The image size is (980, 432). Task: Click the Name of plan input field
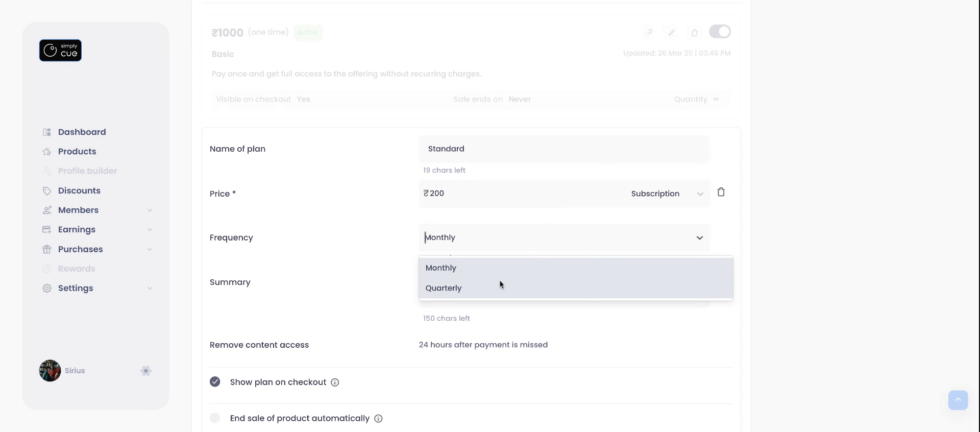tap(563, 149)
